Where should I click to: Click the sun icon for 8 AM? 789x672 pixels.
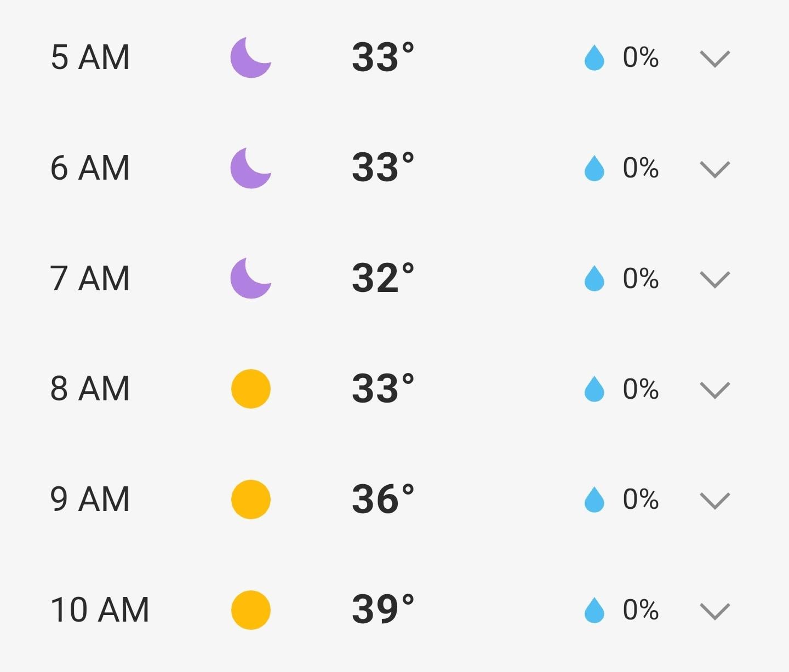[251, 389]
